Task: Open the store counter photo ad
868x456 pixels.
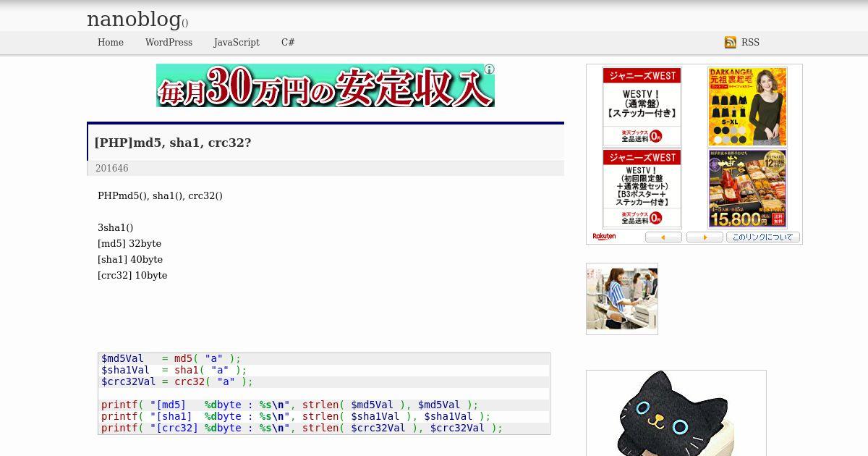Action: [x=622, y=299]
